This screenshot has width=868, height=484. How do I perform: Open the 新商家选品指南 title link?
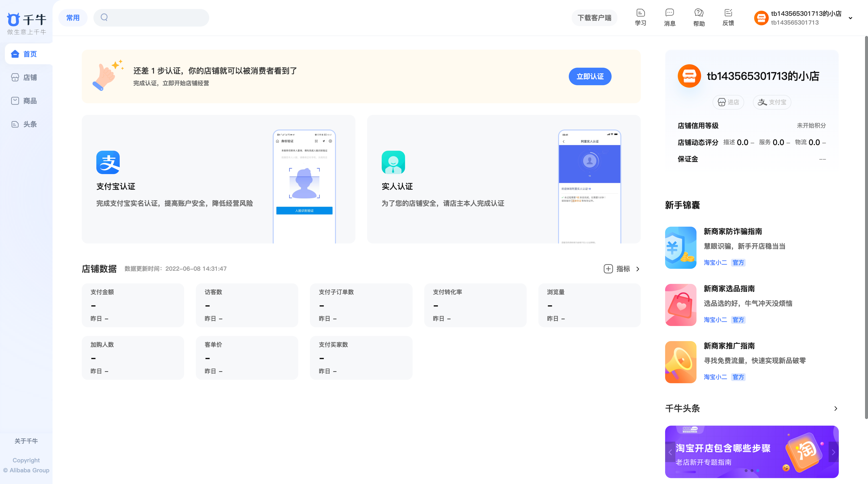tap(729, 289)
